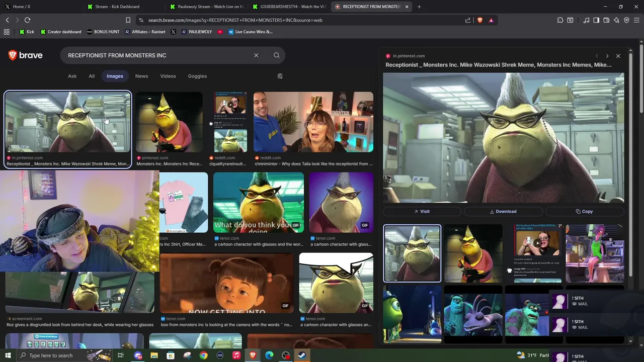Open Brave Rewards triangle icon
The width and height of the screenshot is (644, 362).
[x=491, y=20]
